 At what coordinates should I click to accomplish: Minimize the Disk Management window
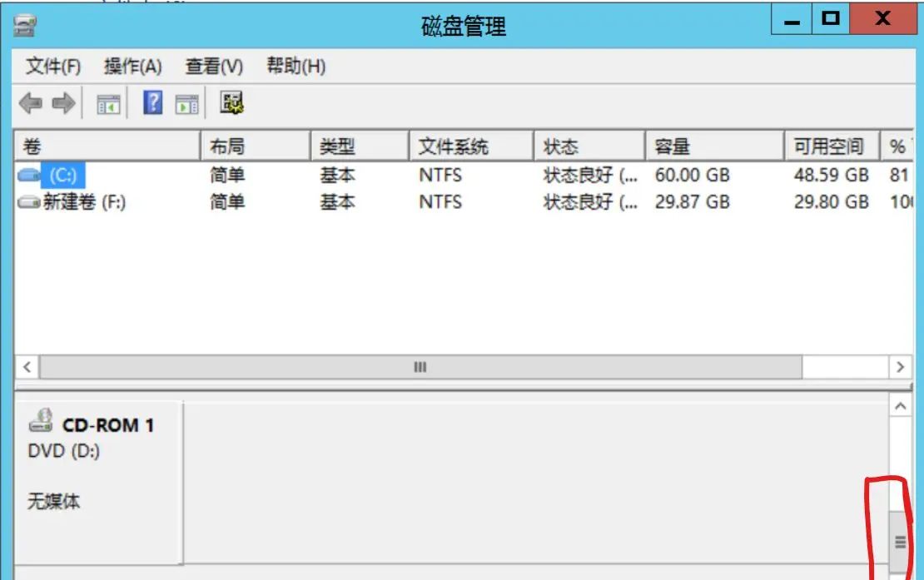[x=792, y=19]
